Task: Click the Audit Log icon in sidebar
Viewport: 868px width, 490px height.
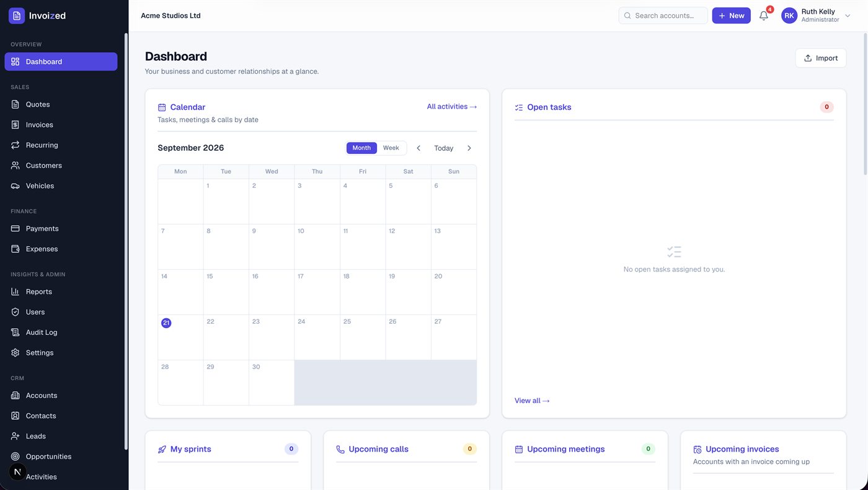Action: point(15,332)
